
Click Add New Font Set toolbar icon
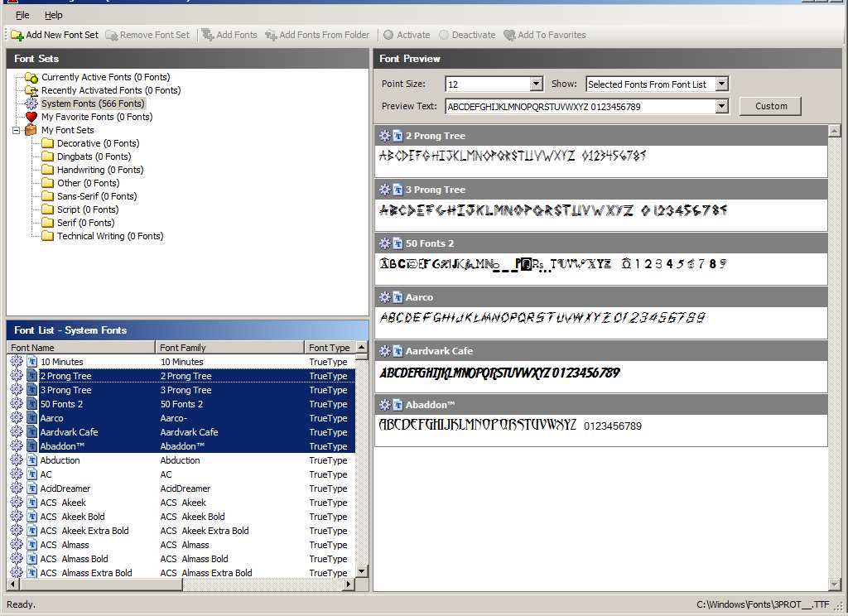pyautogui.click(x=17, y=35)
